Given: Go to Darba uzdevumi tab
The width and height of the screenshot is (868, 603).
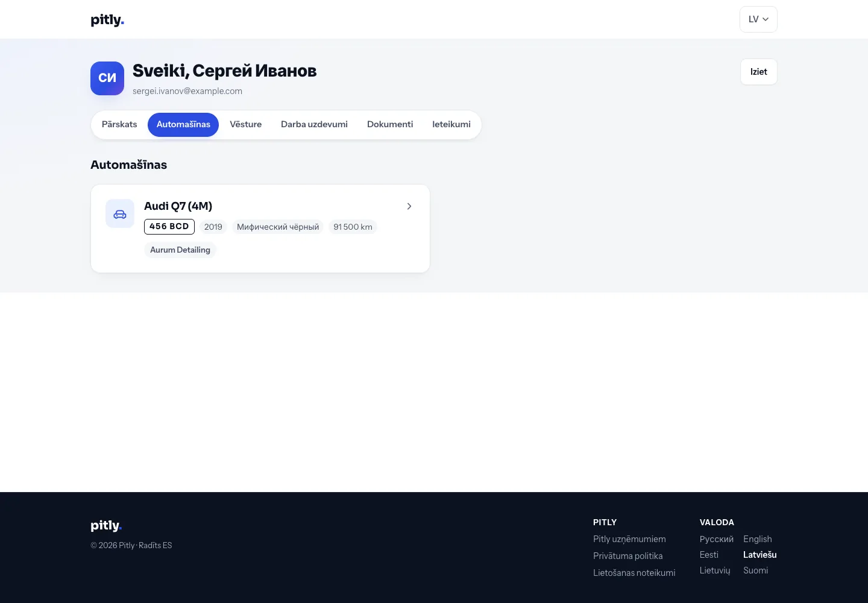Looking at the screenshot, I should 314,125.
